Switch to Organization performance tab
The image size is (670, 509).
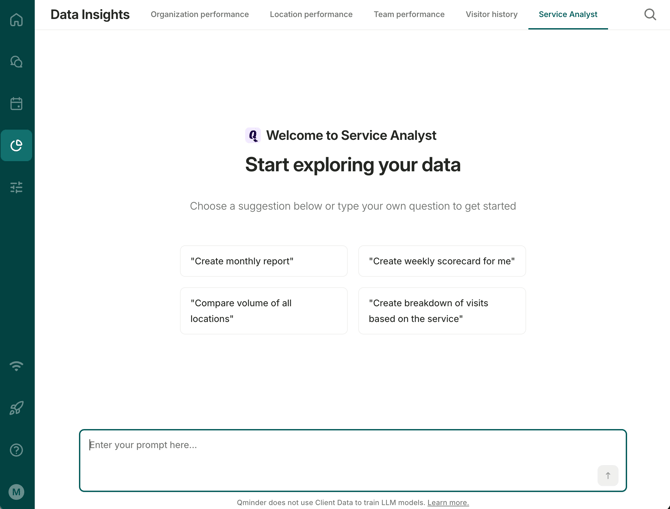click(200, 15)
